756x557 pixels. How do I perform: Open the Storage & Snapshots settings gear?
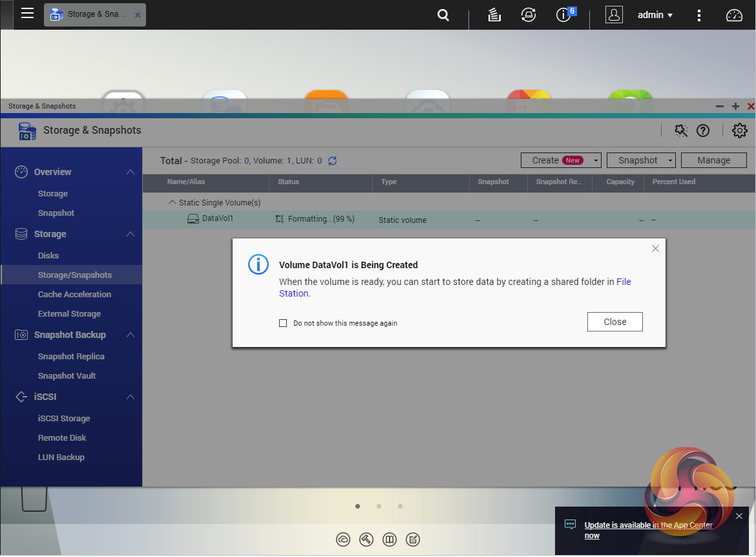(739, 131)
